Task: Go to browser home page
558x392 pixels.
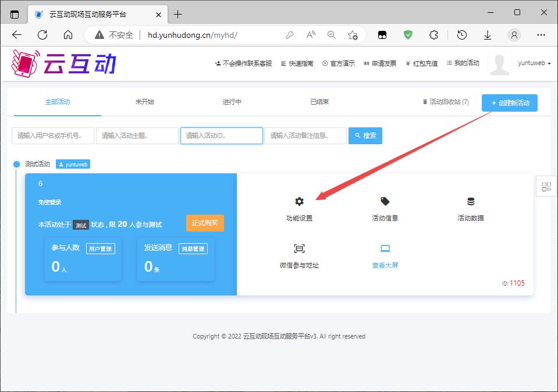Action: click(68, 35)
